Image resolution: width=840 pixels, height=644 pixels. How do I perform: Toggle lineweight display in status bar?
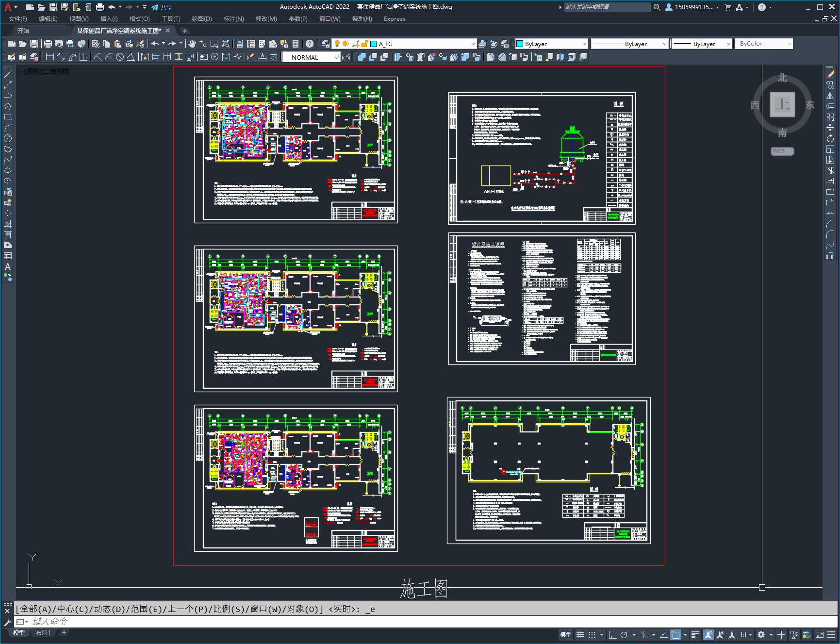click(x=695, y=634)
